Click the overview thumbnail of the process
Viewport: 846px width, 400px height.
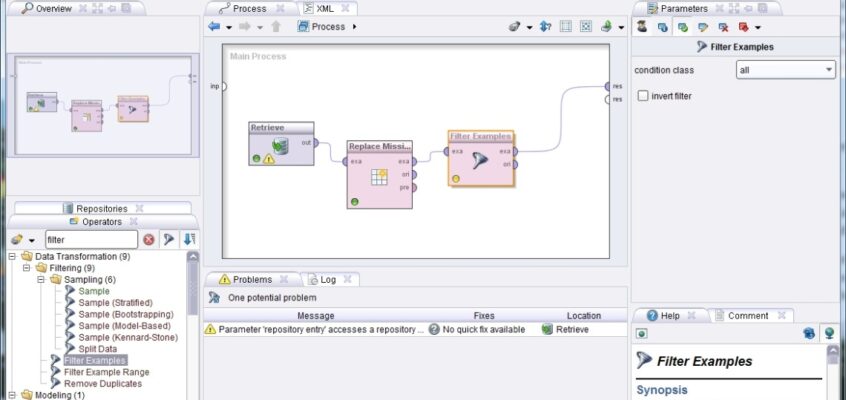(103, 105)
